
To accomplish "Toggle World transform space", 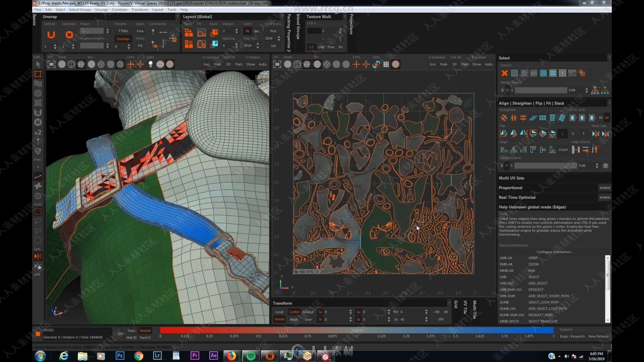I will click(x=279, y=319).
